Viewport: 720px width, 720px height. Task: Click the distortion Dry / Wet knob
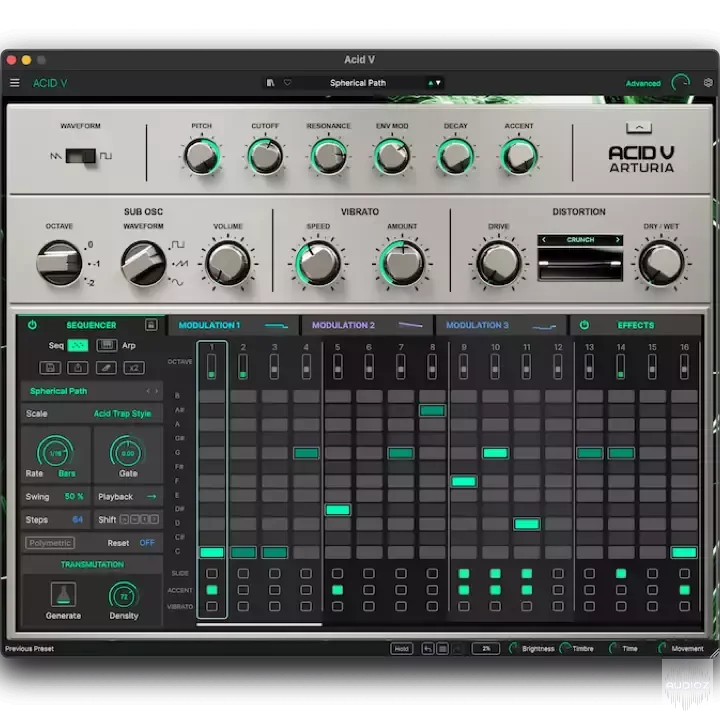tap(661, 263)
